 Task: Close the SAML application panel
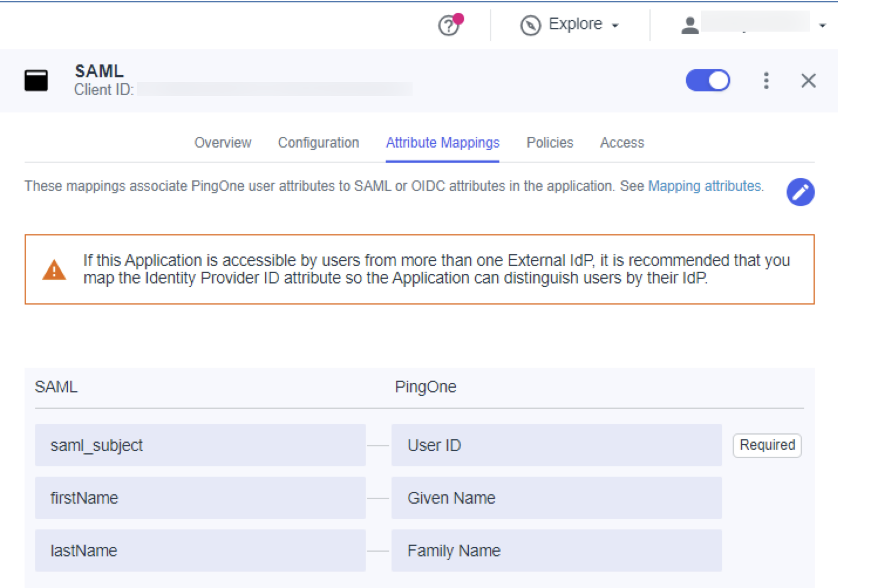[x=808, y=81]
